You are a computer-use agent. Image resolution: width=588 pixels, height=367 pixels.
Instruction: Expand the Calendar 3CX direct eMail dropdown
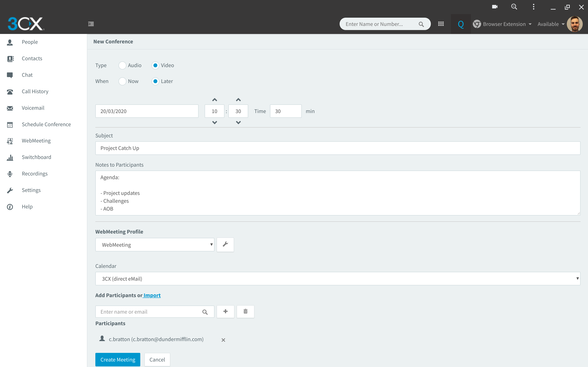[x=337, y=278]
